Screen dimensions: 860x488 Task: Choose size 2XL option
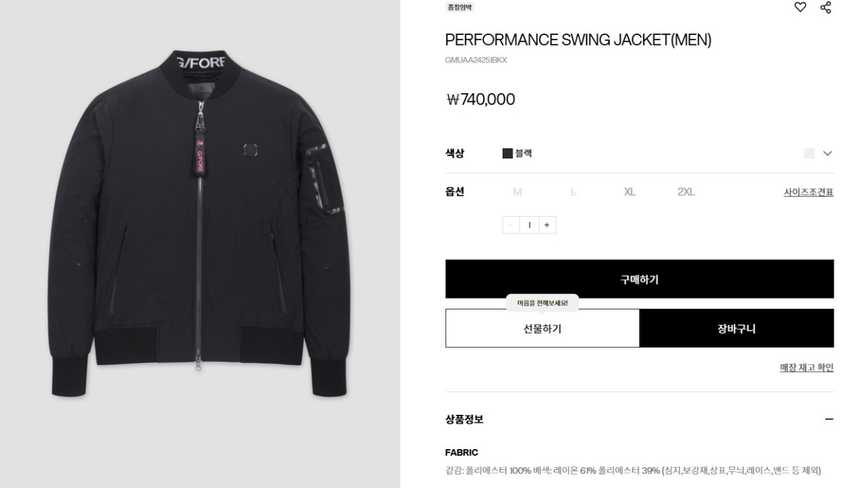tap(686, 192)
